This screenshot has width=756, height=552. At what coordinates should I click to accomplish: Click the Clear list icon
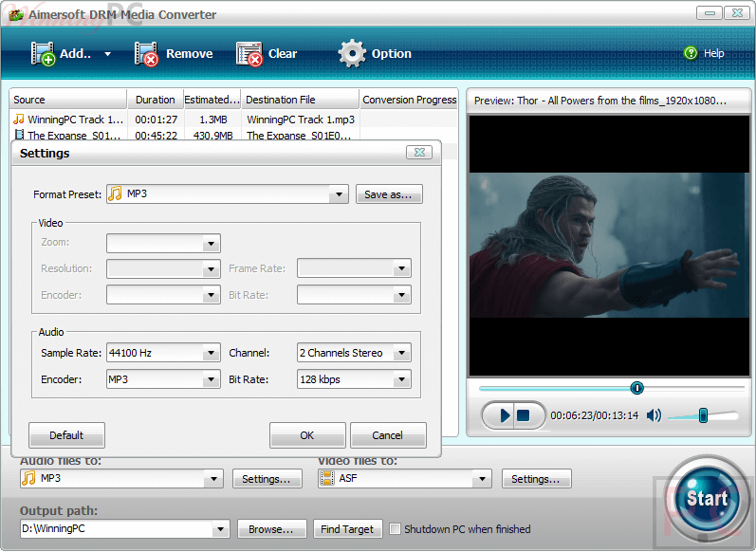tap(249, 53)
